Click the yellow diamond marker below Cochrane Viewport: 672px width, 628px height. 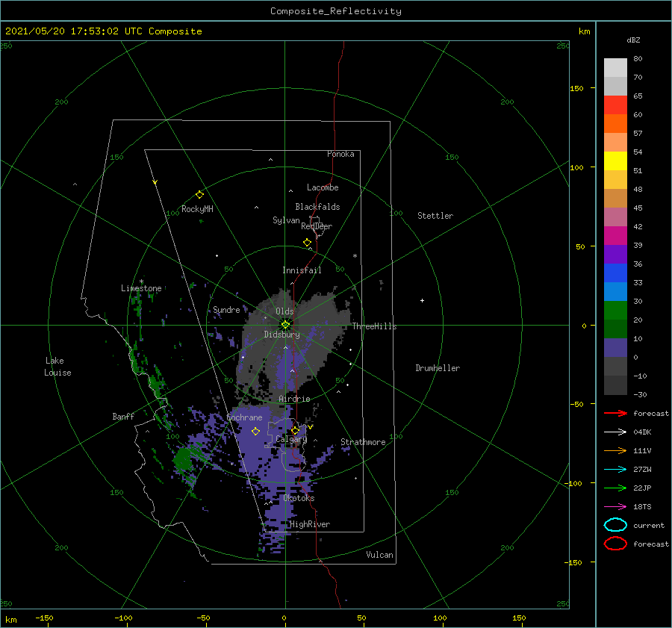[x=255, y=431]
